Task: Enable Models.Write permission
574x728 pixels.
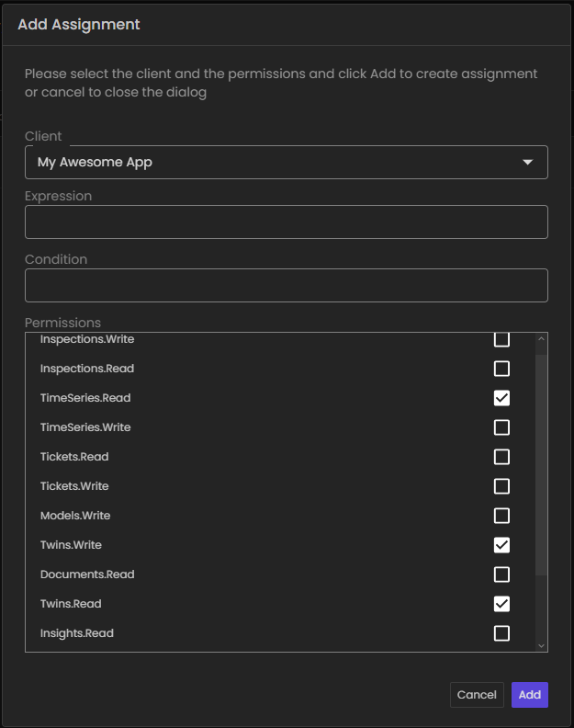Action: click(x=501, y=516)
